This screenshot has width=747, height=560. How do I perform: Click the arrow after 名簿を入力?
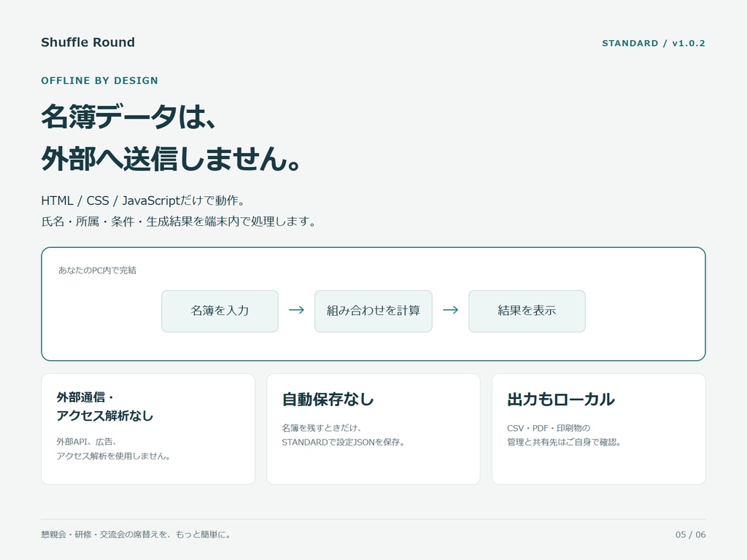(296, 310)
